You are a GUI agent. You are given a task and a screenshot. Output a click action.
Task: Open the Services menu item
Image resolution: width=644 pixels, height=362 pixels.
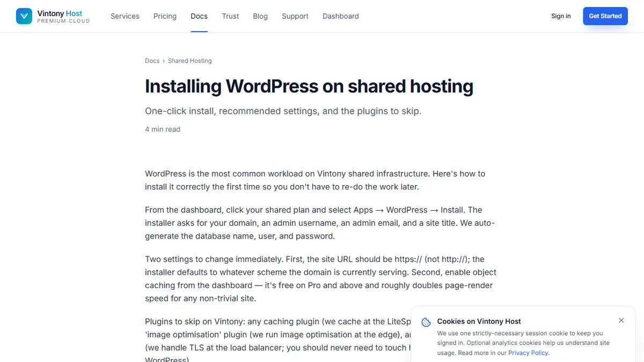[125, 16]
